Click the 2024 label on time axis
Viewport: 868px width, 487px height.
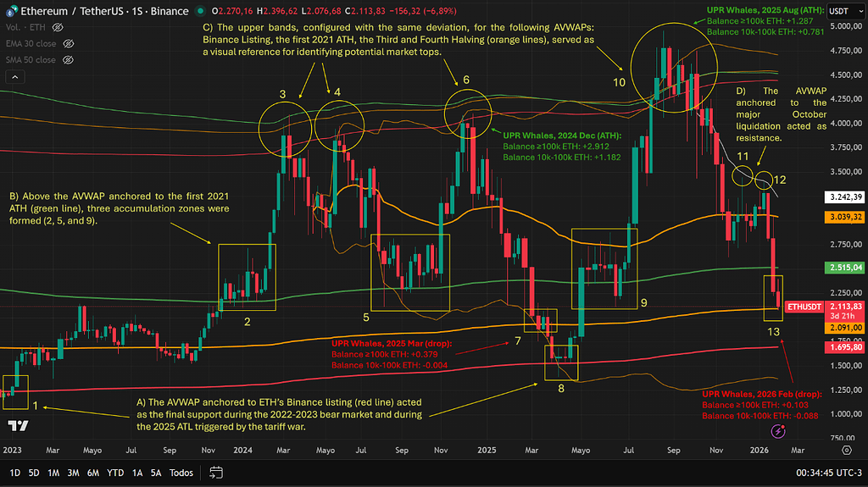point(243,449)
